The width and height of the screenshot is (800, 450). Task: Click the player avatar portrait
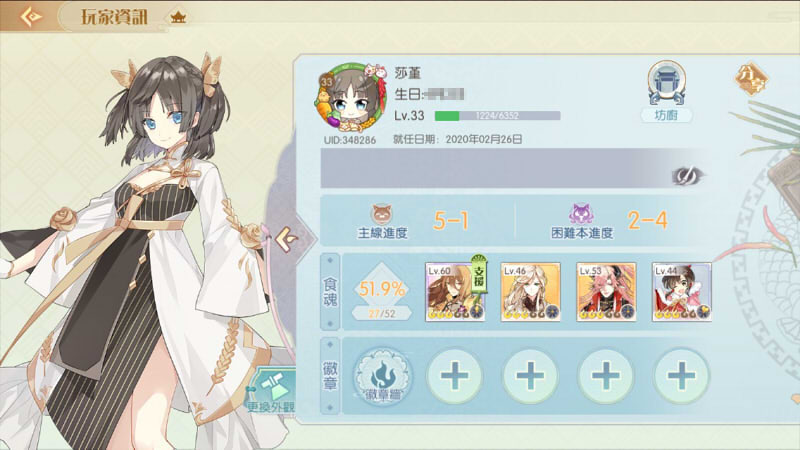[x=350, y=98]
